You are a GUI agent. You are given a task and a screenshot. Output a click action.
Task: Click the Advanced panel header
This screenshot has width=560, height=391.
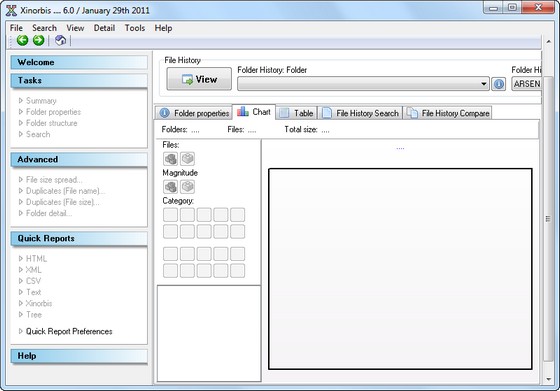(79, 160)
